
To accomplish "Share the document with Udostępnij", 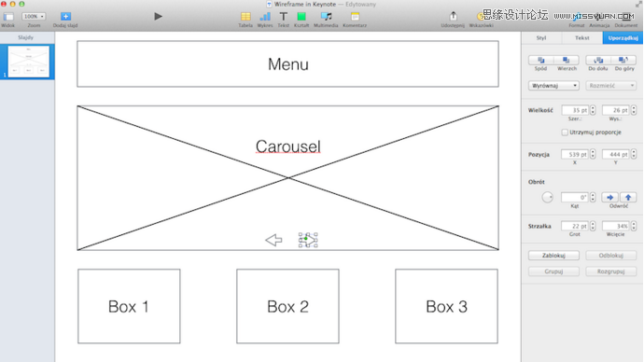I will 453,17.
